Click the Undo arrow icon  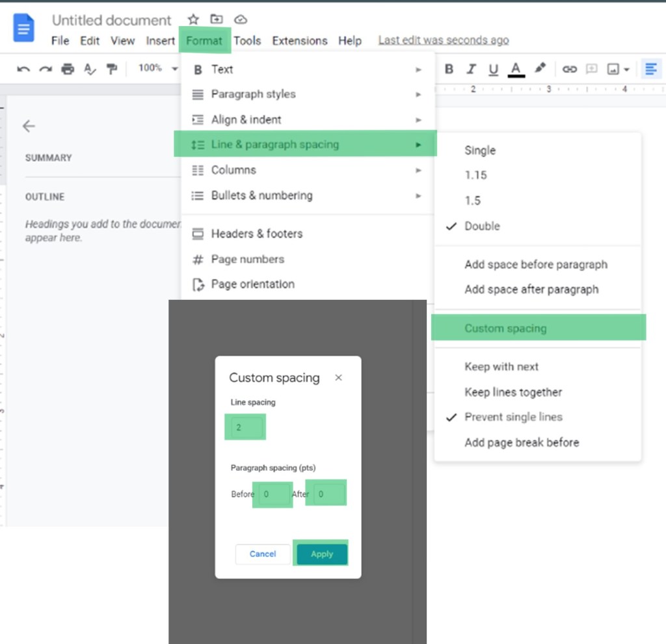[23, 69]
